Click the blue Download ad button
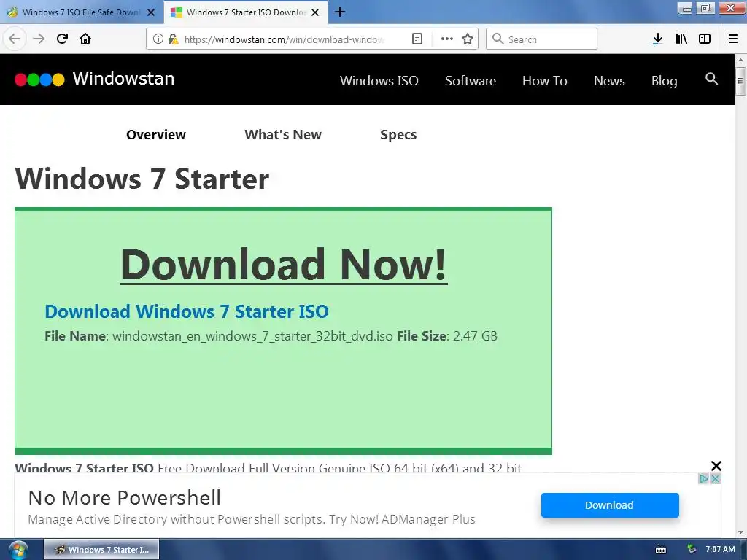Viewport: 747px width, 560px height. (x=610, y=505)
